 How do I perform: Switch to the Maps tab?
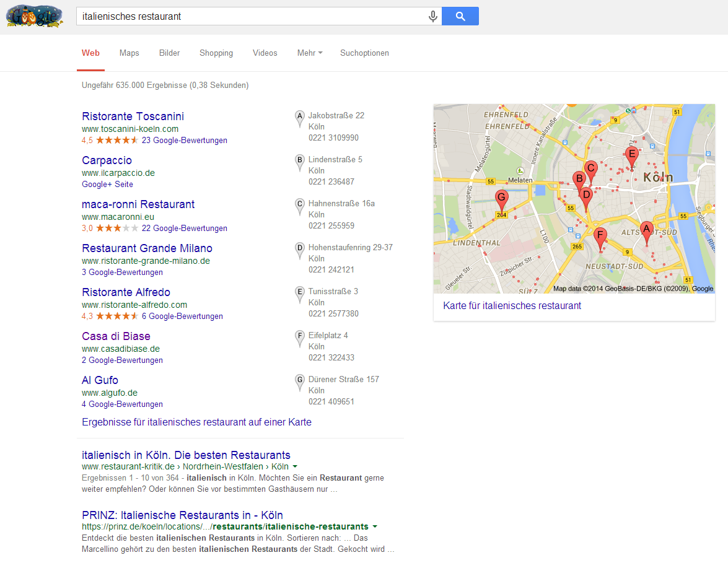(x=129, y=53)
